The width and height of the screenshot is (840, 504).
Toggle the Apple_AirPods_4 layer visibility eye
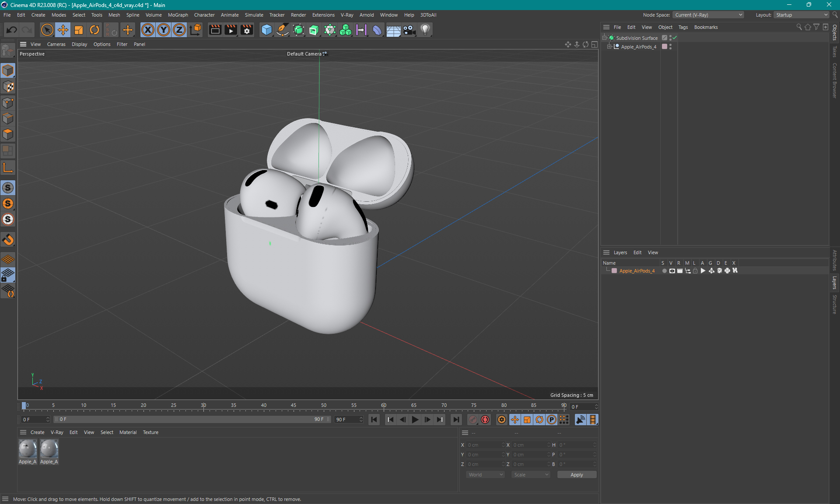(x=672, y=271)
